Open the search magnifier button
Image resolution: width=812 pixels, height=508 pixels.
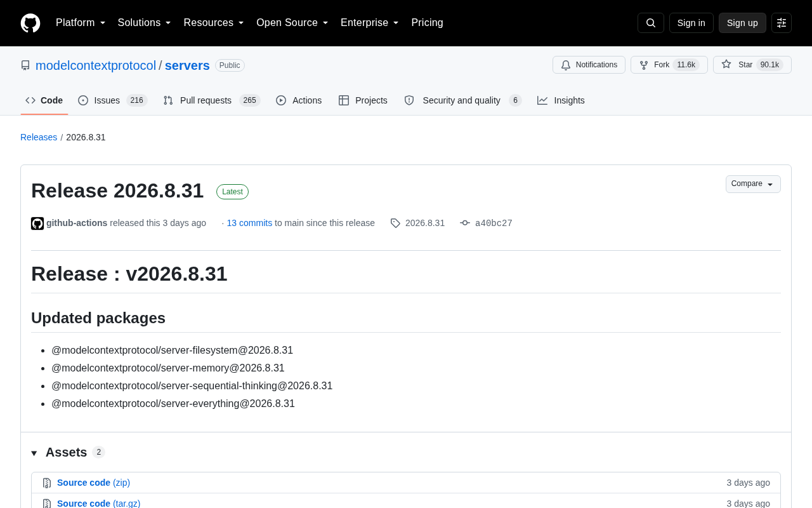pyautogui.click(x=651, y=23)
